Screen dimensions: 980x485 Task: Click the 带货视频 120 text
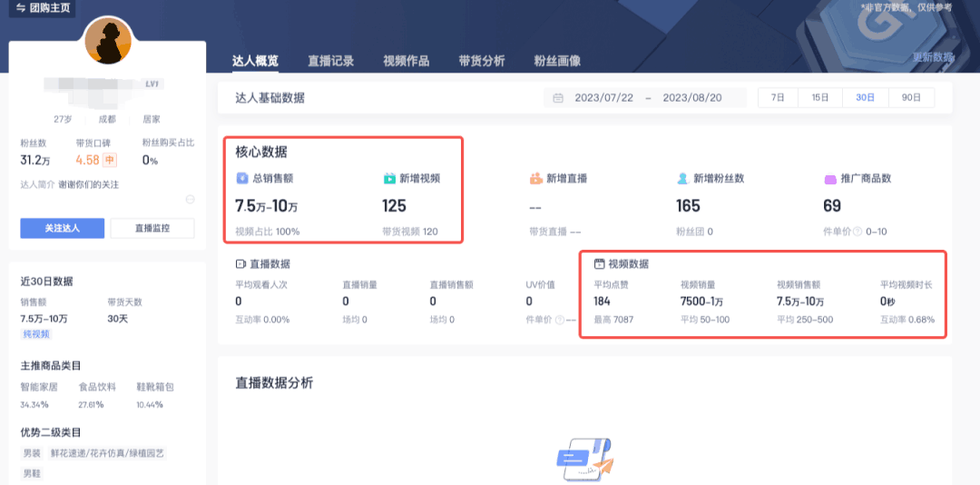pos(410,232)
